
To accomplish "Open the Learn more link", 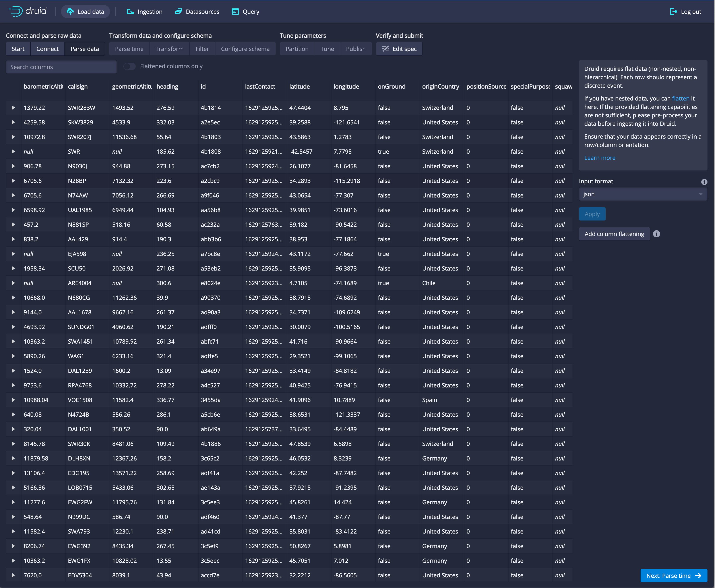I will (x=599, y=158).
